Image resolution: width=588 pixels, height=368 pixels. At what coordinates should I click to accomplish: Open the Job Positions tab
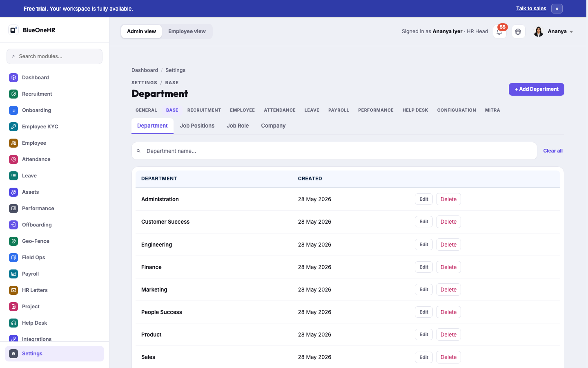pyautogui.click(x=197, y=126)
